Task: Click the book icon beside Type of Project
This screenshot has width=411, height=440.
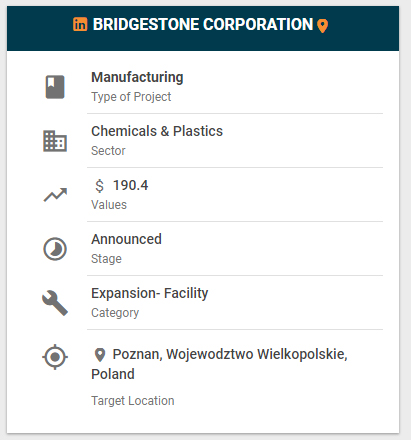Action: click(x=55, y=87)
